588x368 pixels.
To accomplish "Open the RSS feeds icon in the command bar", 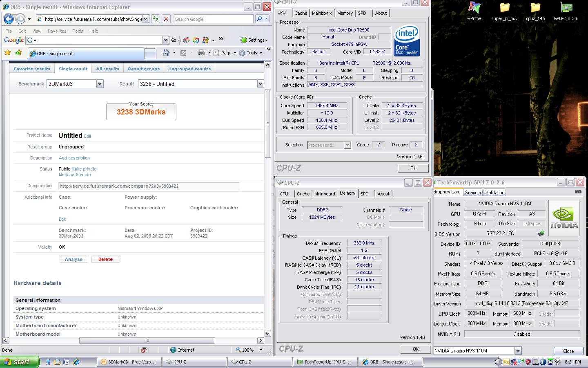I will click(x=183, y=53).
